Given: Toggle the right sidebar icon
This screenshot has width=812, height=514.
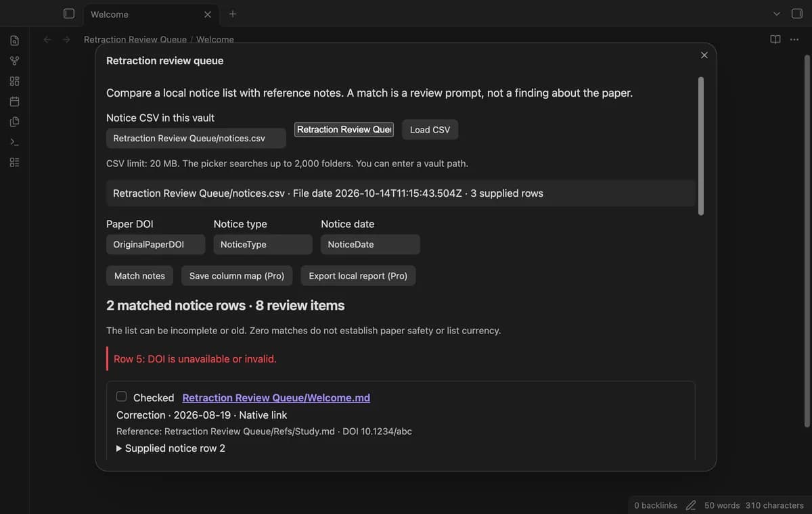Looking at the screenshot, I should (796, 14).
